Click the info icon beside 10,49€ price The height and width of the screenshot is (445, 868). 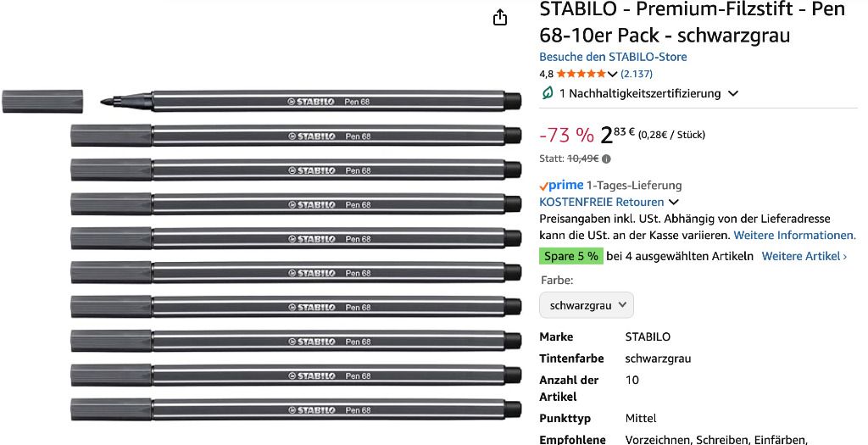pyautogui.click(x=606, y=159)
